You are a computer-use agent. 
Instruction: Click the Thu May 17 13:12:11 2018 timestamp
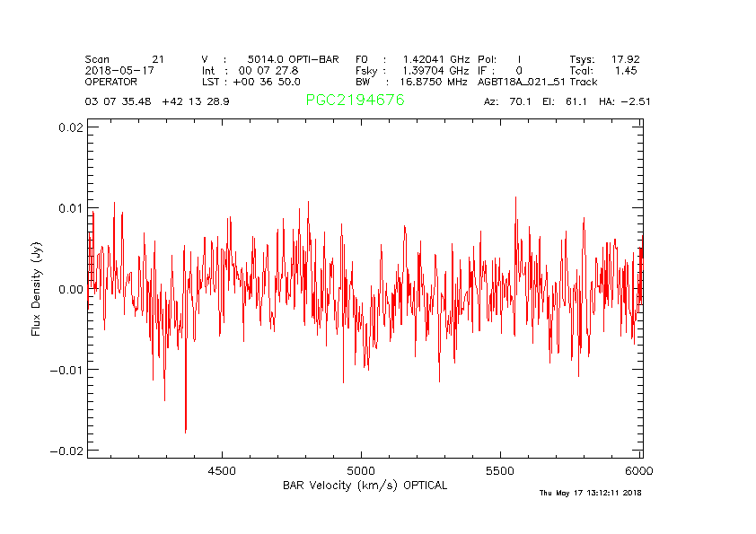590,493
